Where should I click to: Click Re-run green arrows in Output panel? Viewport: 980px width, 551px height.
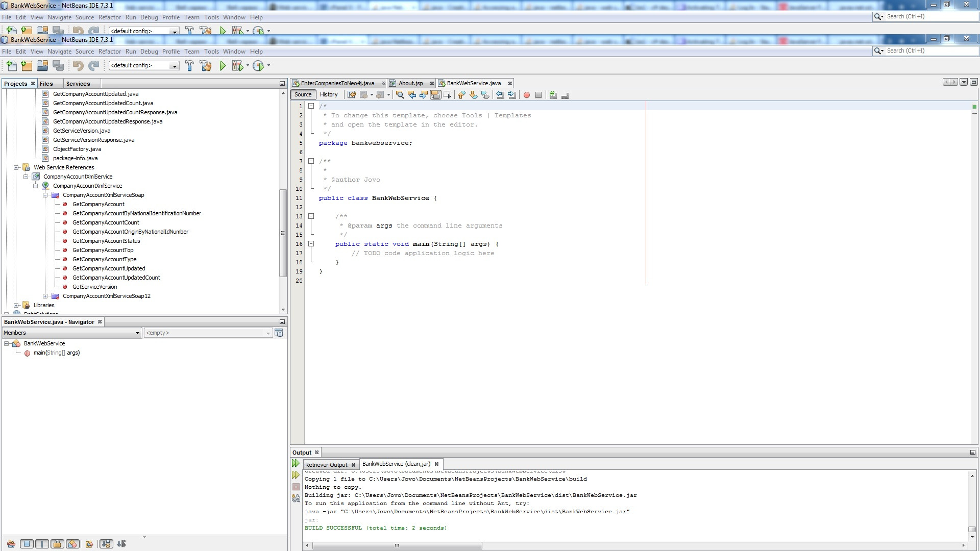coord(296,463)
